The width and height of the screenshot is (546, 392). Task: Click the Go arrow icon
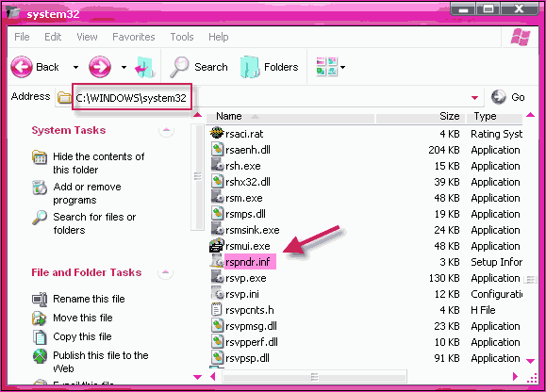coord(498,97)
